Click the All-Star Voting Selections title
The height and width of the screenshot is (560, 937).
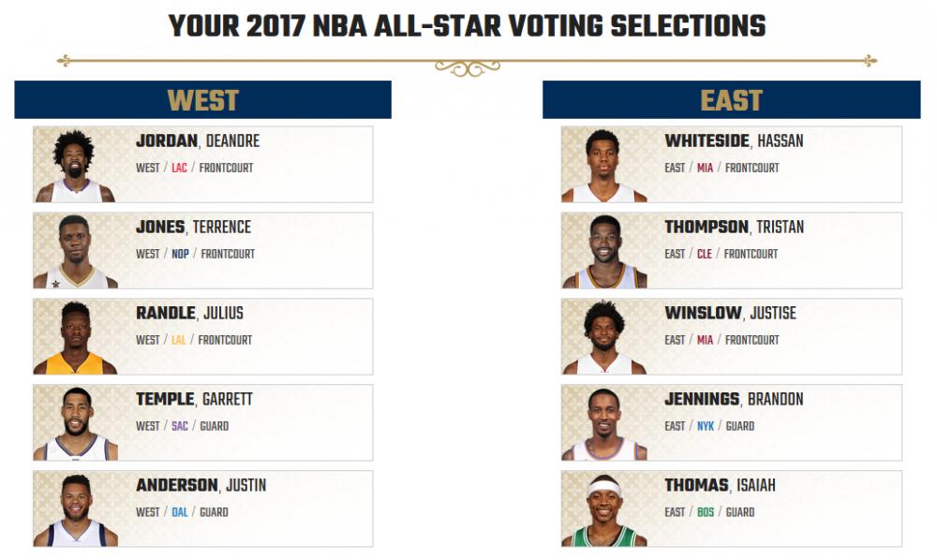(468, 25)
